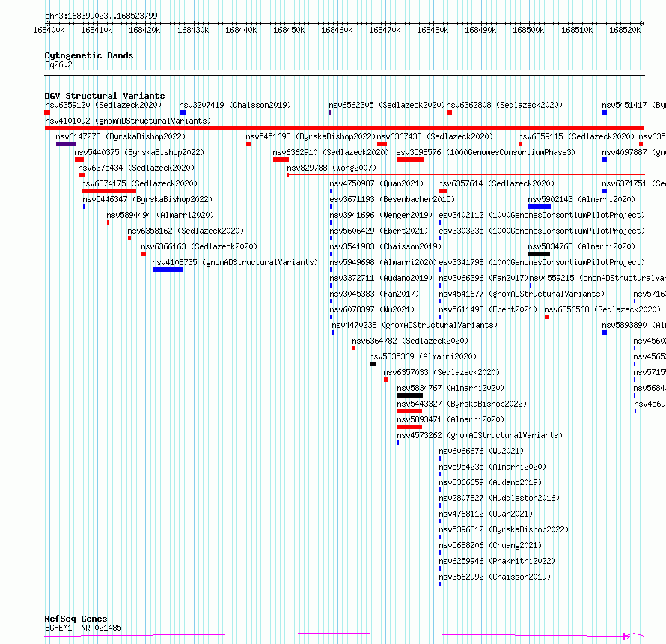The image size is (666, 644).
Task: Click the chr3:168399023..168523799 coordinate text
Action: point(101,16)
